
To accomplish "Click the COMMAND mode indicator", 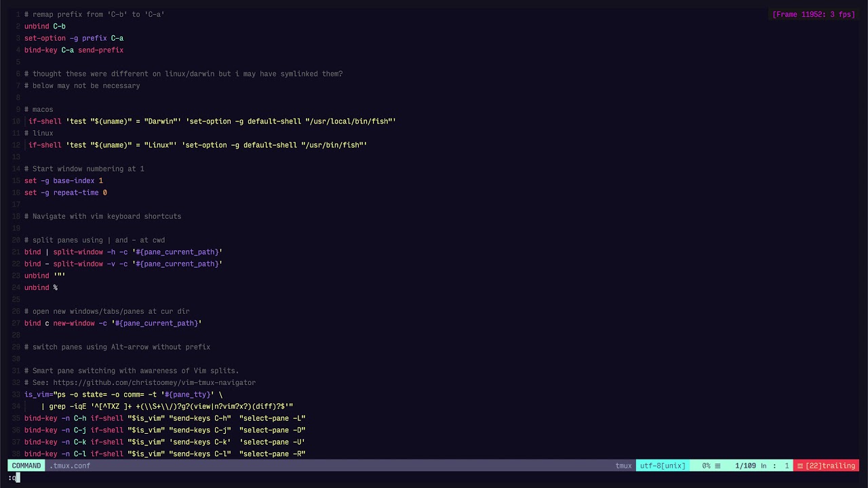I will pos(26,466).
